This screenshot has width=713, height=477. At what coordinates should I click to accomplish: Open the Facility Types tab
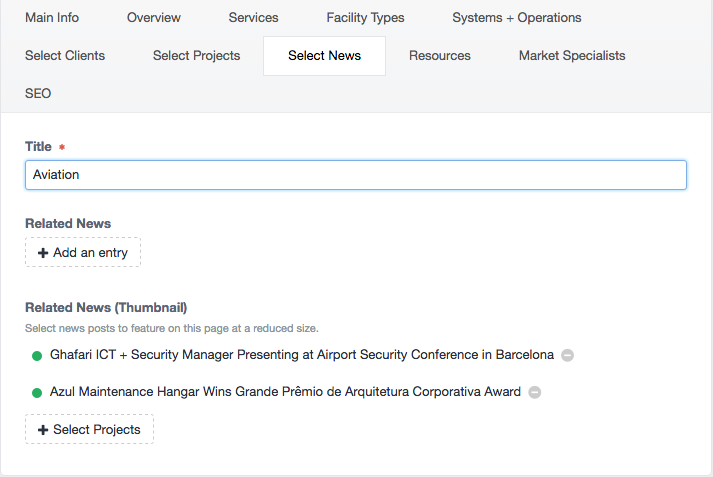click(x=365, y=18)
